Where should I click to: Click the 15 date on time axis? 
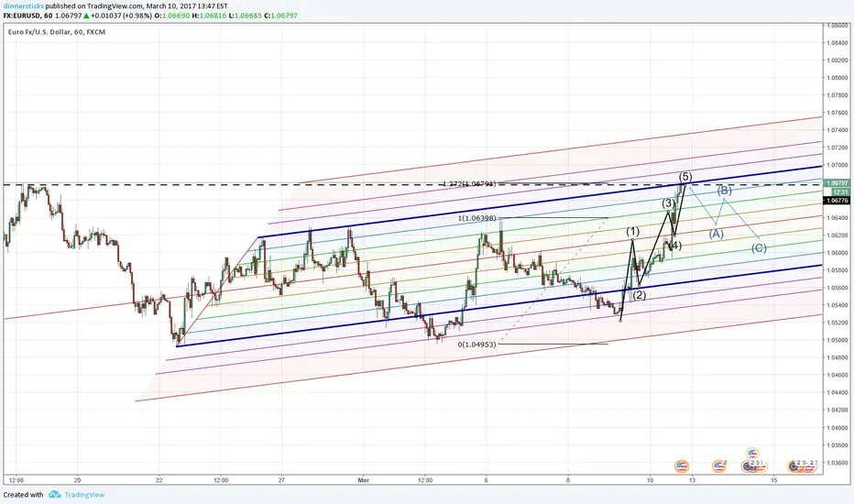(774, 480)
